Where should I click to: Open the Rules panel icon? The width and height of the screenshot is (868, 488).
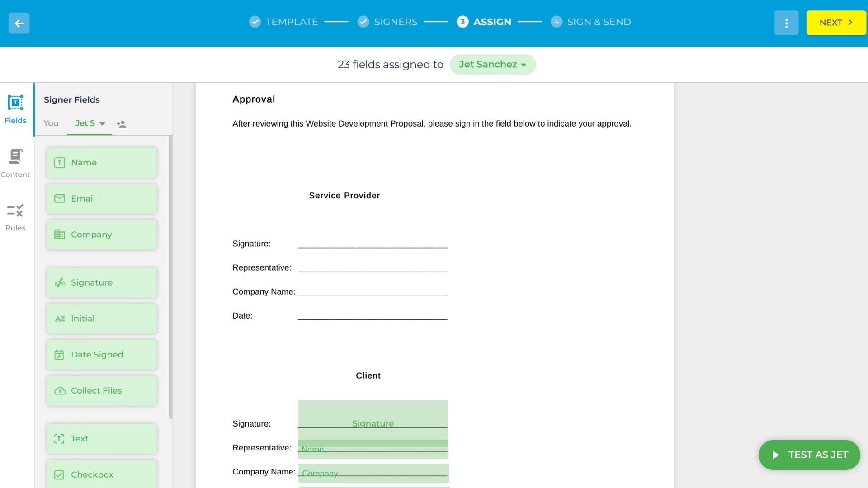(15, 217)
